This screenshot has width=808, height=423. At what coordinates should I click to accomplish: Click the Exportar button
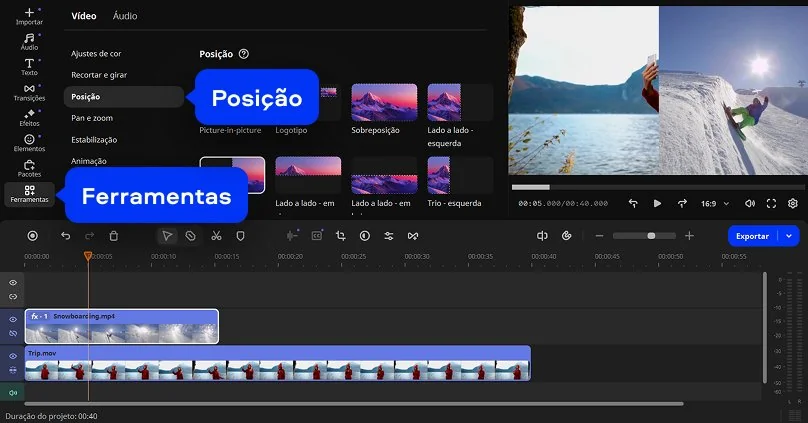pos(752,236)
